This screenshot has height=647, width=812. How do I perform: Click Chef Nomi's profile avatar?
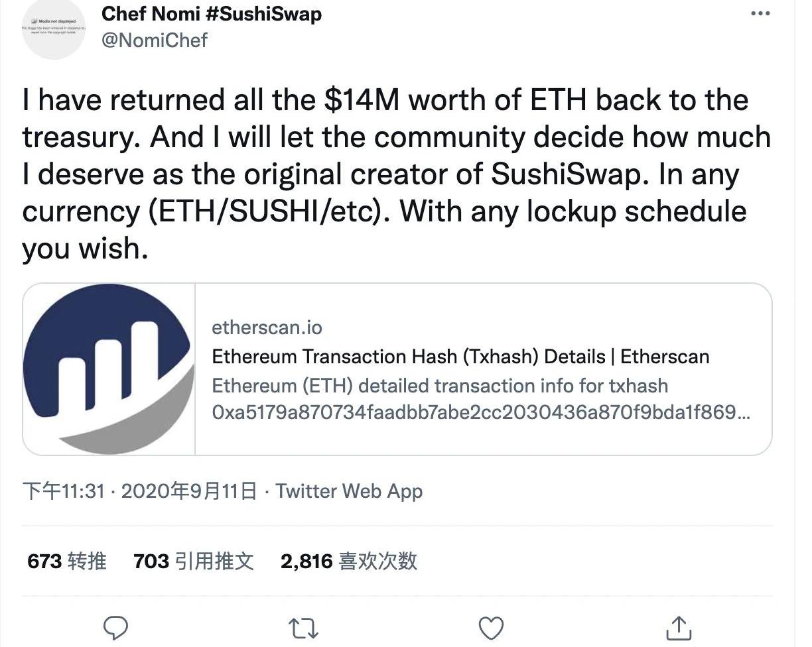[x=54, y=28]
